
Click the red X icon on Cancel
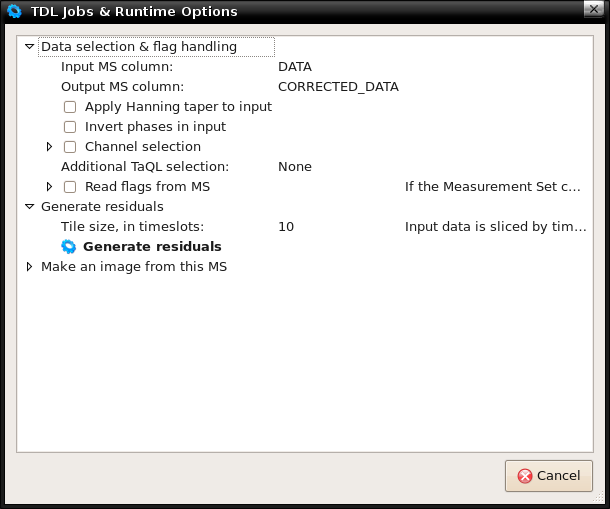[x=525, y=476]
